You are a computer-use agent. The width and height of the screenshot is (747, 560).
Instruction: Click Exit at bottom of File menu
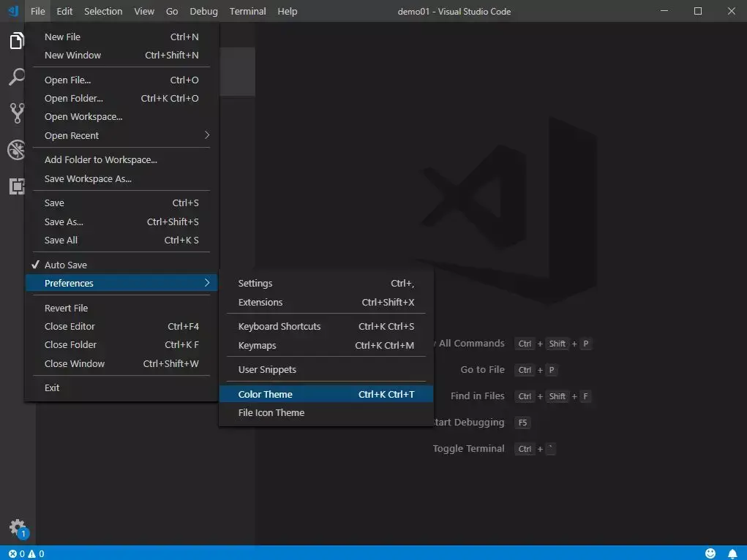[52, 387]
